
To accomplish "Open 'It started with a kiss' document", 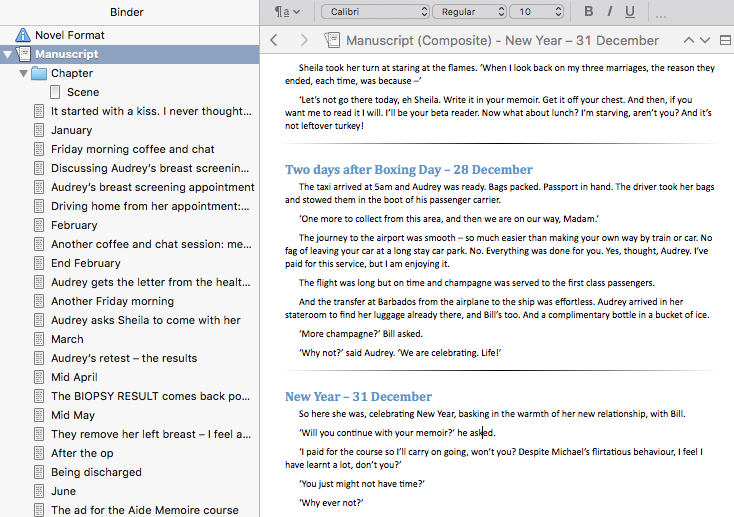I will click(x=151, y=111).
